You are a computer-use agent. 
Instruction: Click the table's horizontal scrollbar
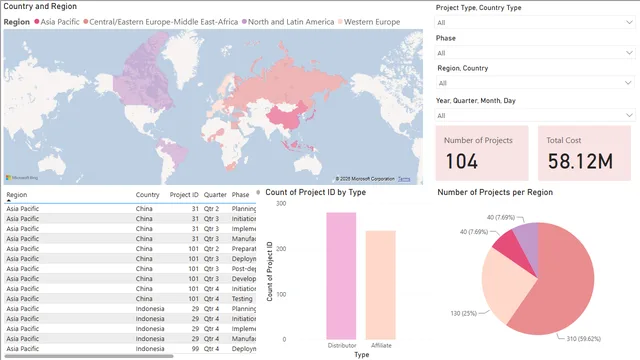click(89, 356)
